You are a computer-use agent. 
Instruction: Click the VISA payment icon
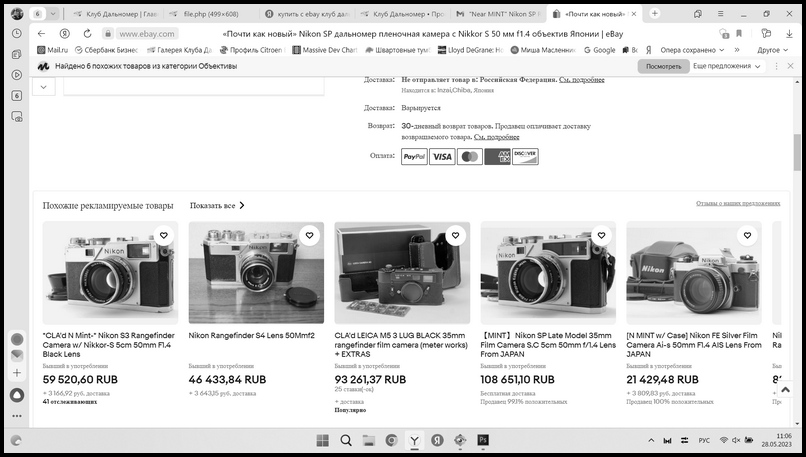(441, 156)
